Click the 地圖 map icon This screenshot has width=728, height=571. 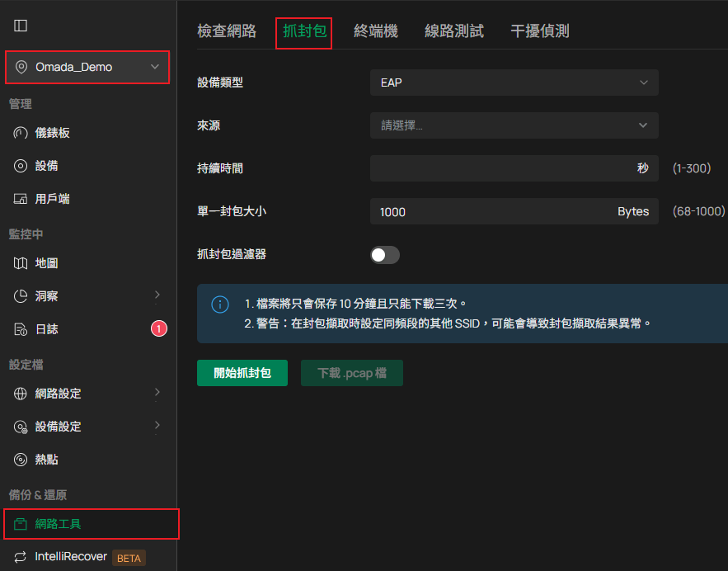click(21, 263)
